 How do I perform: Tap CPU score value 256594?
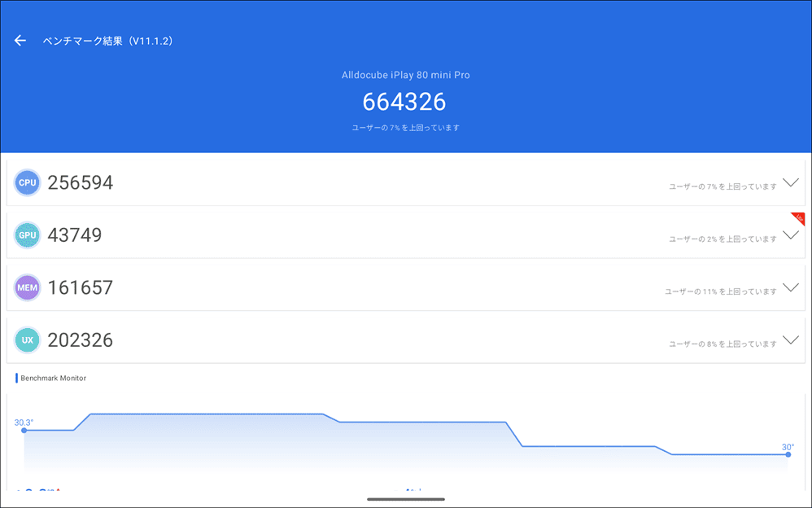tap(81, 182)
